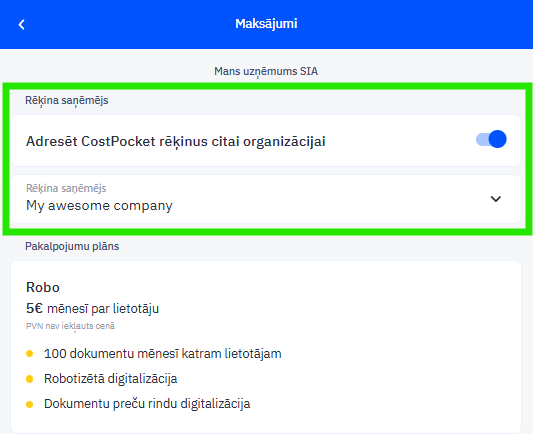
Task: Go back using the header arrow
Action: (x=21, y=24)
